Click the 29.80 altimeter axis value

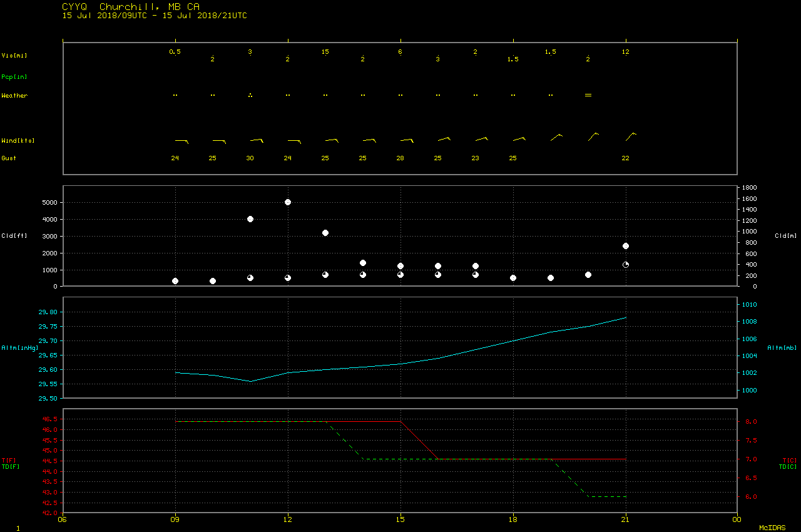(48, 312)
